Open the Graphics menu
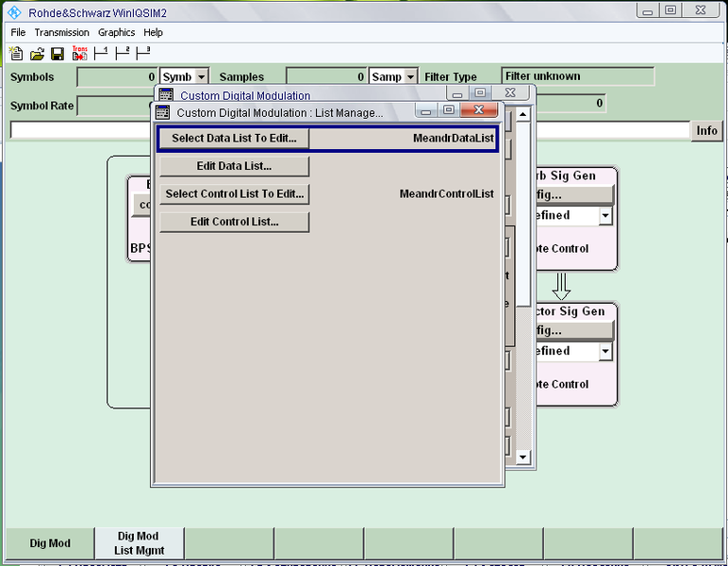728x566 pixels. pos(117,32)
